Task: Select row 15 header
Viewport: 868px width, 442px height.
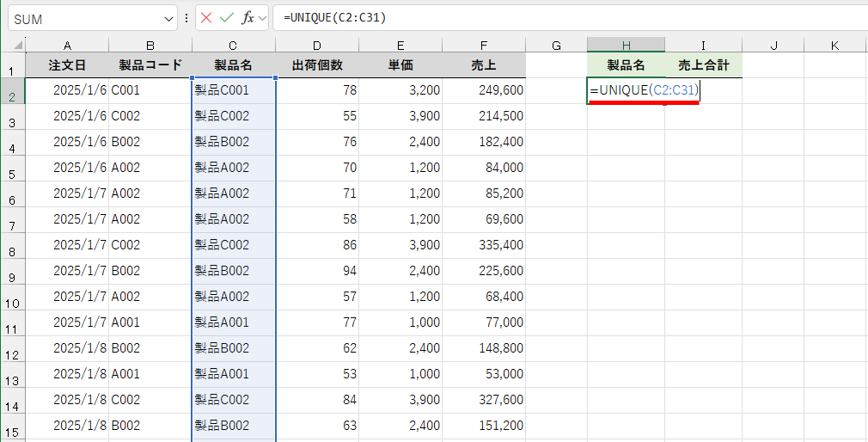Action: 12,427
